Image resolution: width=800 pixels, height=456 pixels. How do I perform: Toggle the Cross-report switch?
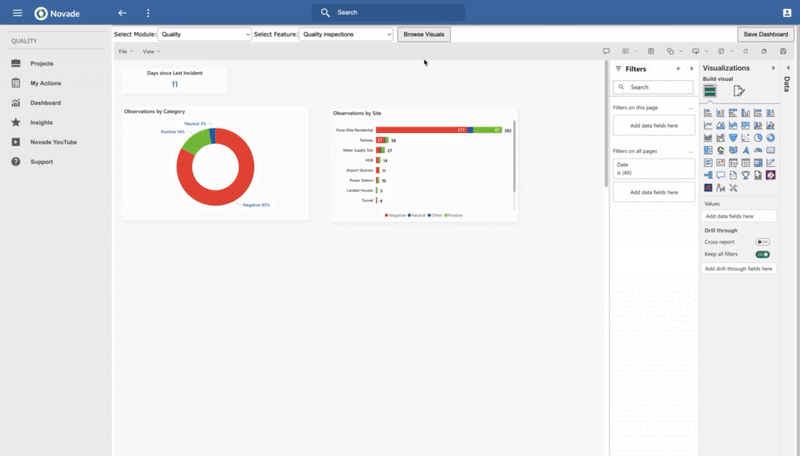pos(762,242)
